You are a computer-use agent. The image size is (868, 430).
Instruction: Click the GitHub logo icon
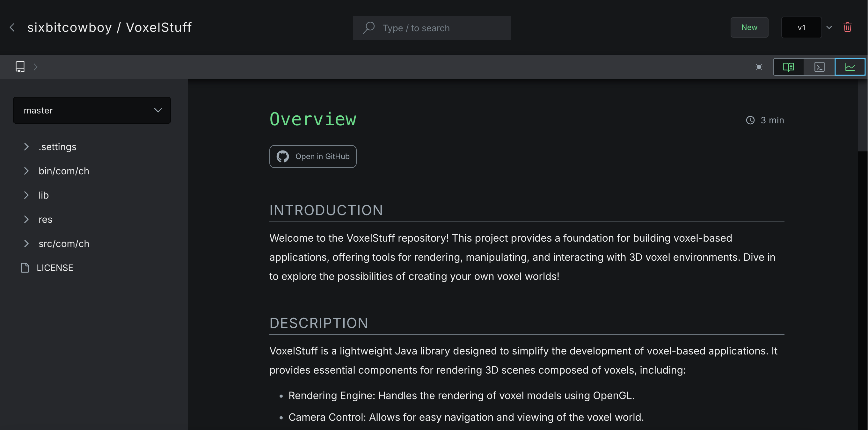click(283, 157)
